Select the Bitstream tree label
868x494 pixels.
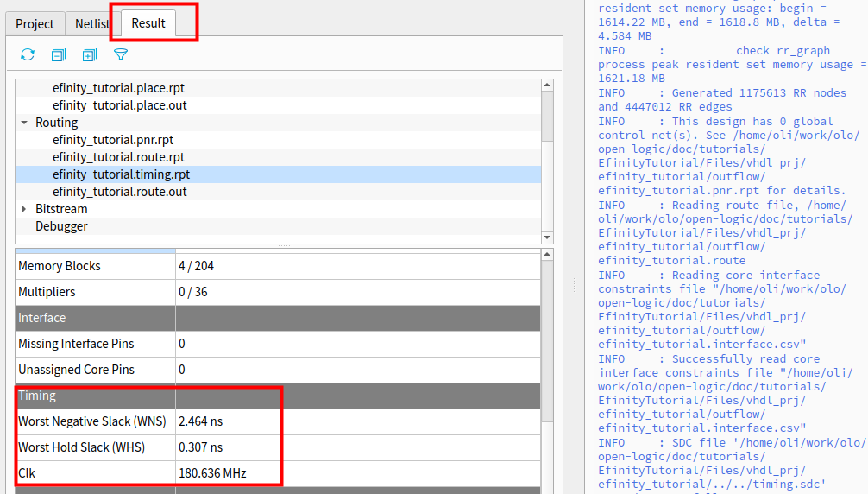click(61, 209)
